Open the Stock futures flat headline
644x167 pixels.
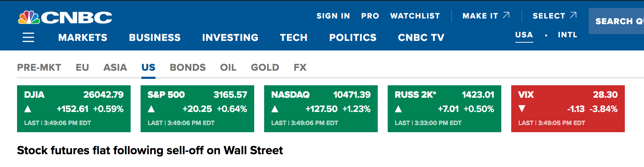pyautogui.click(x=150, y=150)
